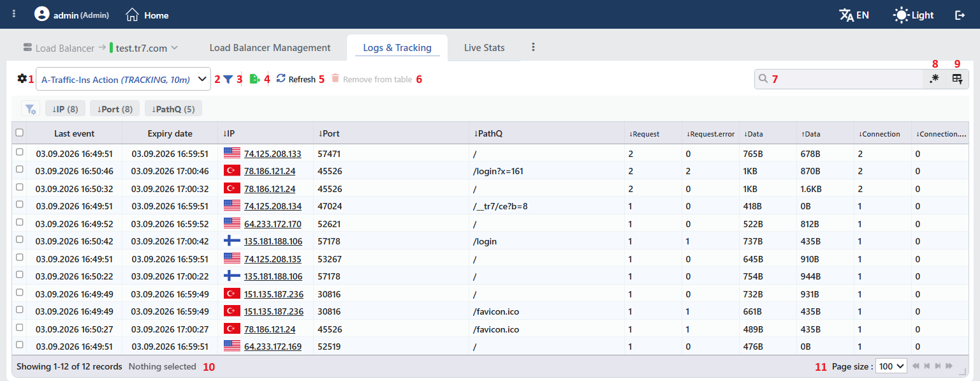Sort by Expiry date column

click(x=170, y=133)
